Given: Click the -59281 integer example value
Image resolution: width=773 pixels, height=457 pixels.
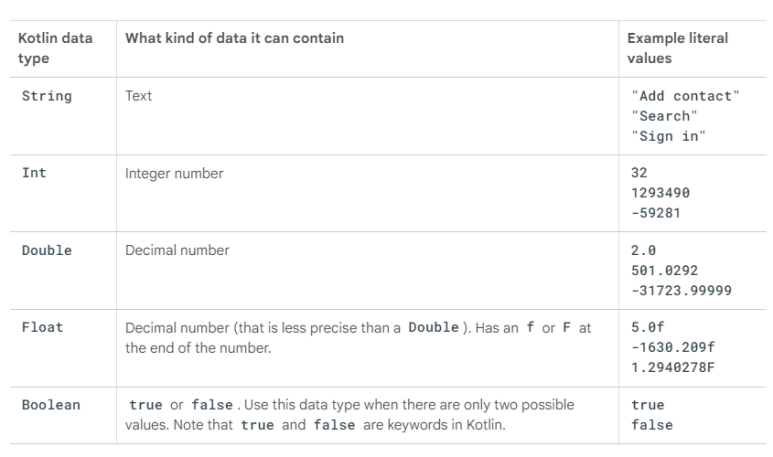Looking at the screenshot, I should click(x=656, y=212).
